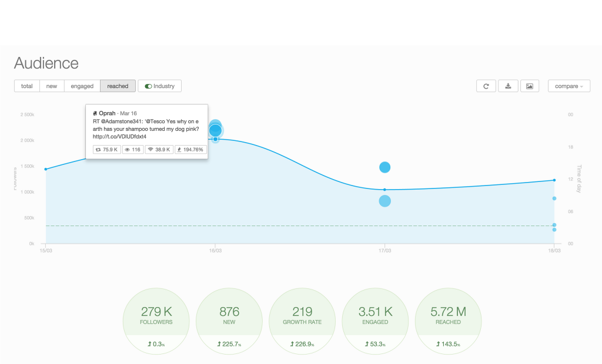
Task: Click the download data icon
Action: (508, 86)
